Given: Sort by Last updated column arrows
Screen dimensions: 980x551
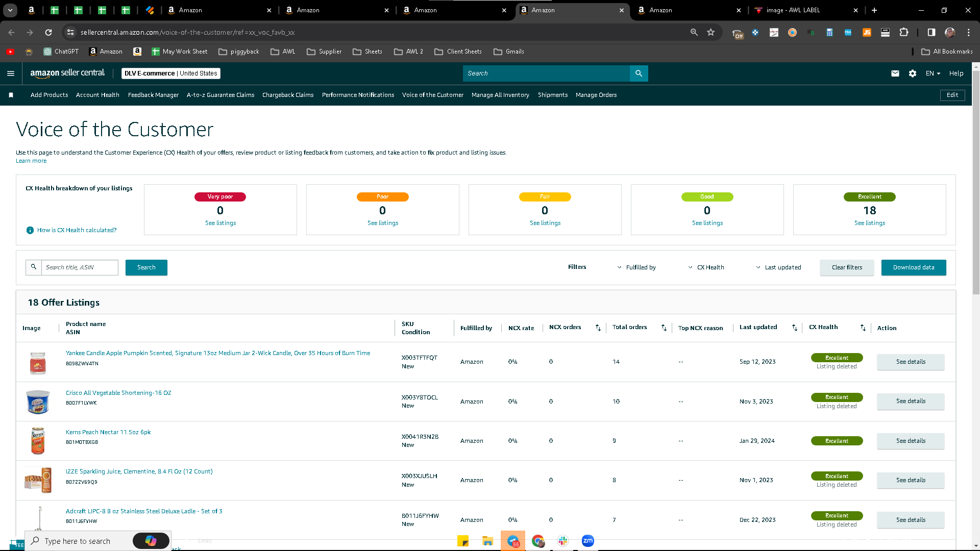Looking at the screenshot, I should click(795, 328).
